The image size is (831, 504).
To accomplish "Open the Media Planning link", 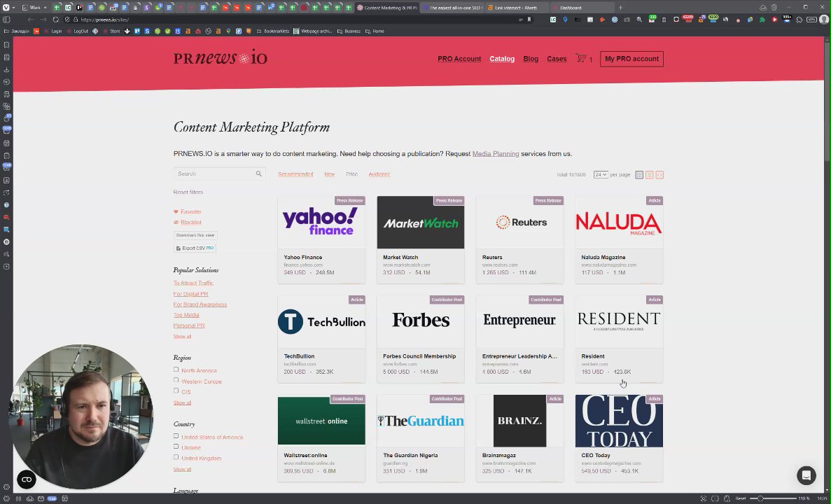I will click(496, 154).
